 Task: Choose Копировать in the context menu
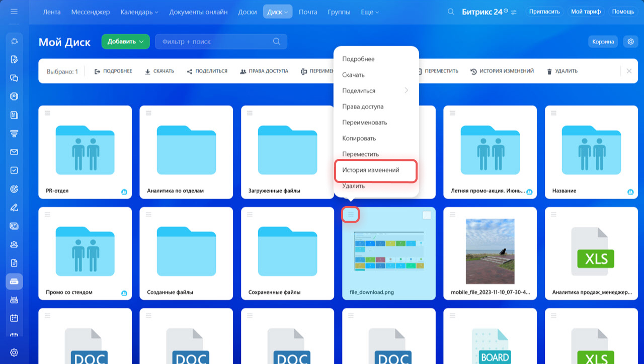tap(376, 138)
